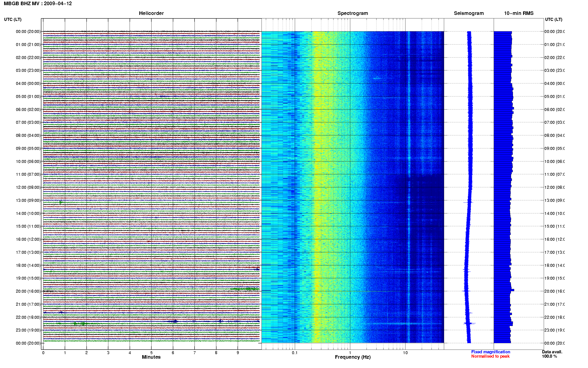Image resolution: width=588 pixels, height=368 pixels.
Task: Click the green burst near 20:00 helicorder trace end
Action: click(245, 289)
